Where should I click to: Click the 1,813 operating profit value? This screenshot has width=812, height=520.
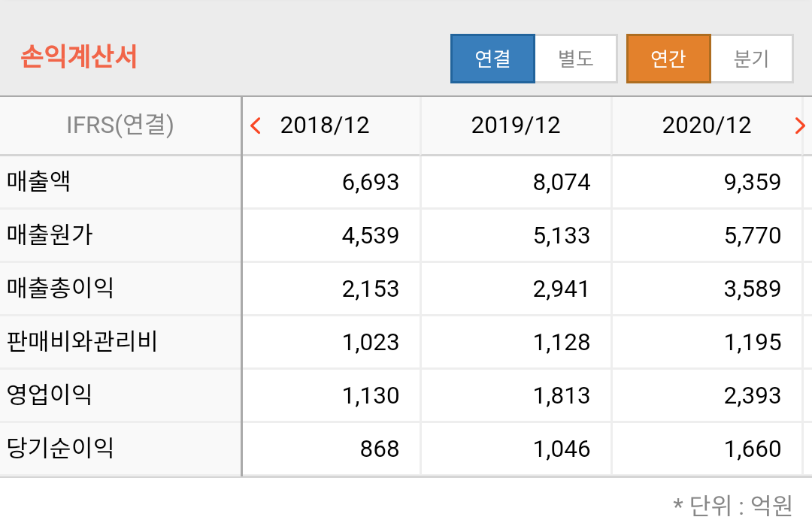pos(562,395)
